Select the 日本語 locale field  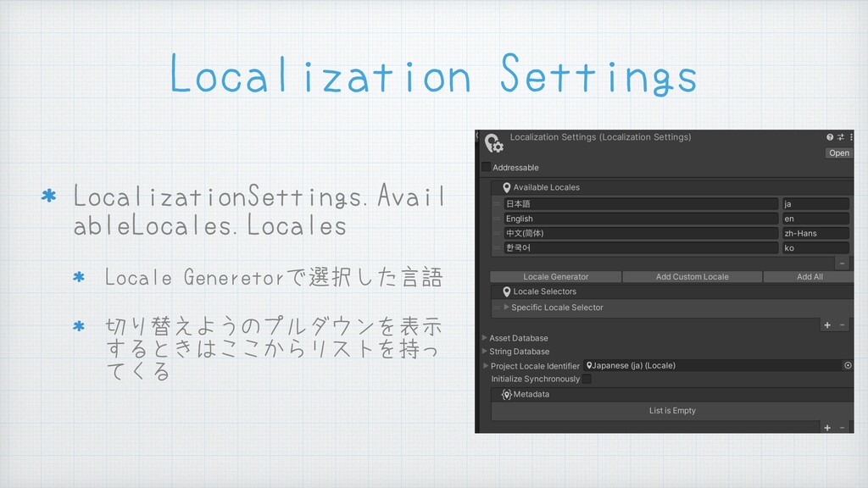point(641,204)
